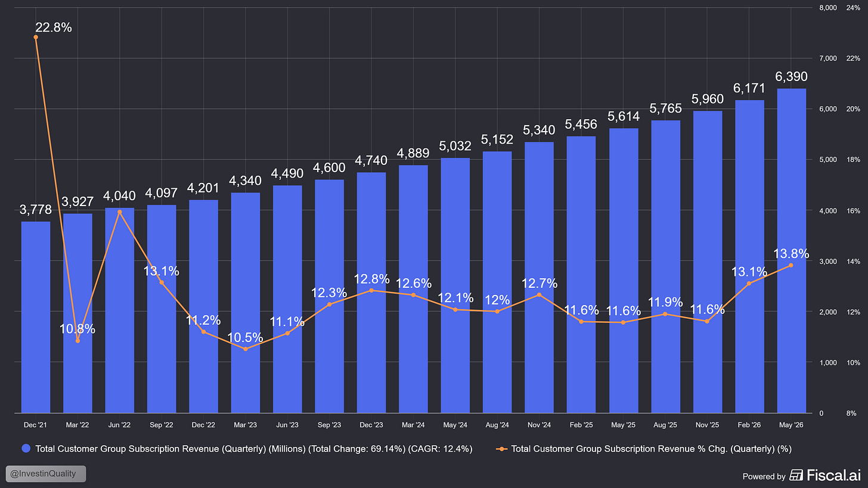Select the Nov '24 x-axis label

click(x=539, y=425)
